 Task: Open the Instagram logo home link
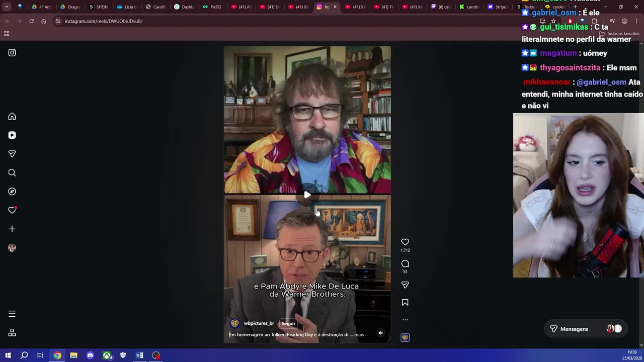12,53
